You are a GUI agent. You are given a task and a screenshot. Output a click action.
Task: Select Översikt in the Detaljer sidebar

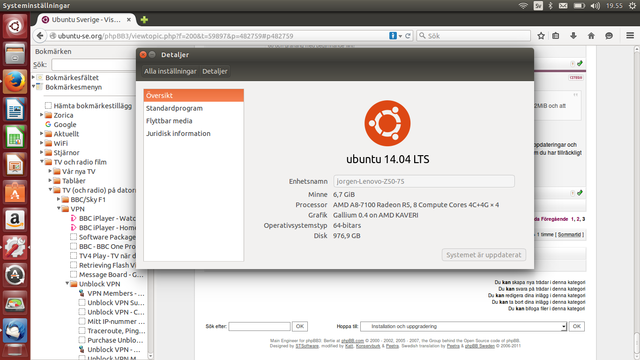(x=193, y=96)
